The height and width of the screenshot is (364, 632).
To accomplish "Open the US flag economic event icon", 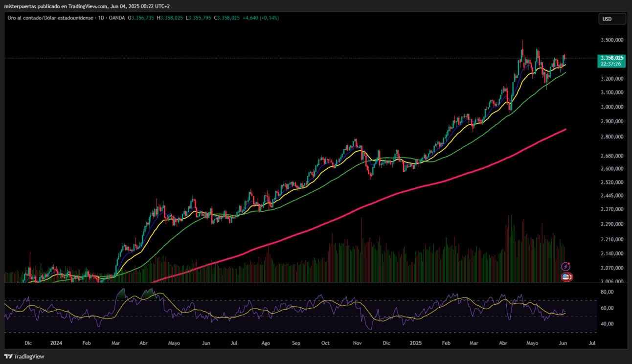I will click(x=566, y=277).
